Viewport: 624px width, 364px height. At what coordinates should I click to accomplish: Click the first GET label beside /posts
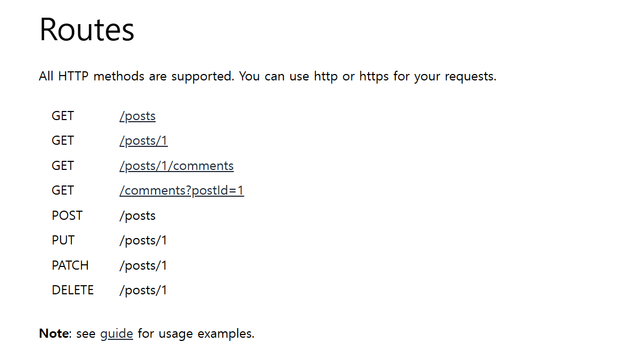62,116
